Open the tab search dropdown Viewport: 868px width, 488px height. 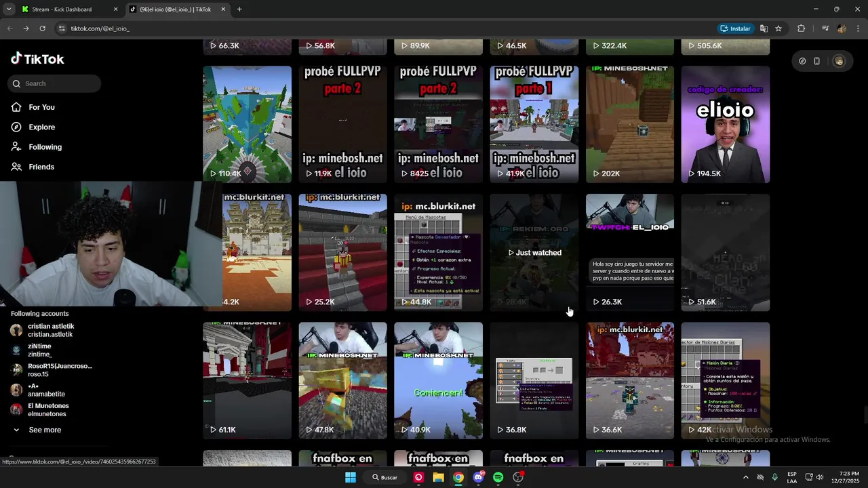pyautogui.click(x=9, y=9)
